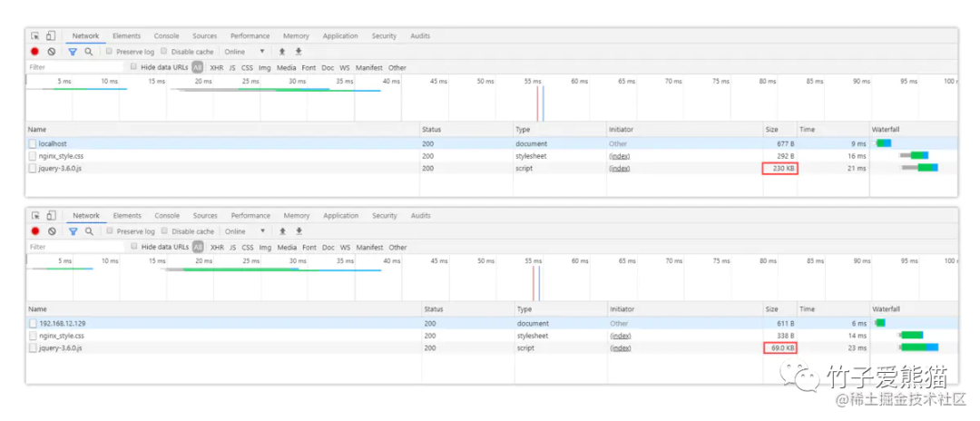Enable Preserve log in the localhost panel

coord(110,52)
